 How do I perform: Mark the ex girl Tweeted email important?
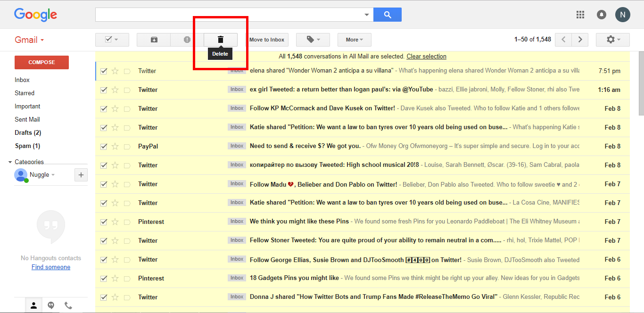click(x=127, y=90)
